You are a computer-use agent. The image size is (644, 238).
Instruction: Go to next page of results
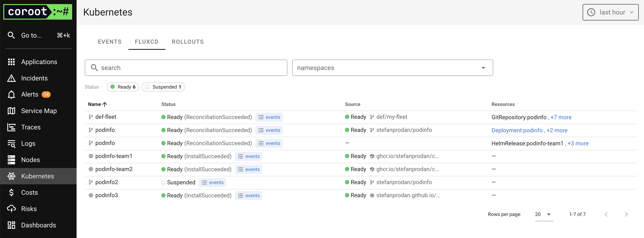[626, 214]
